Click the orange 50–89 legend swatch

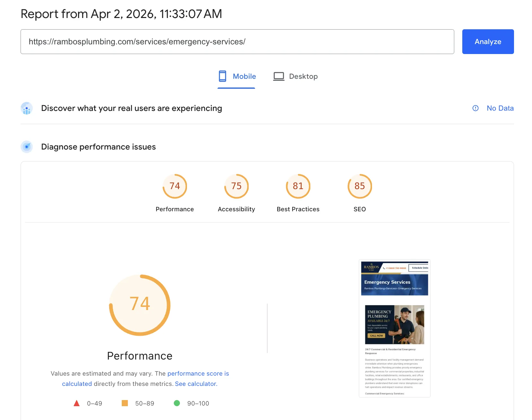(125, 403)
